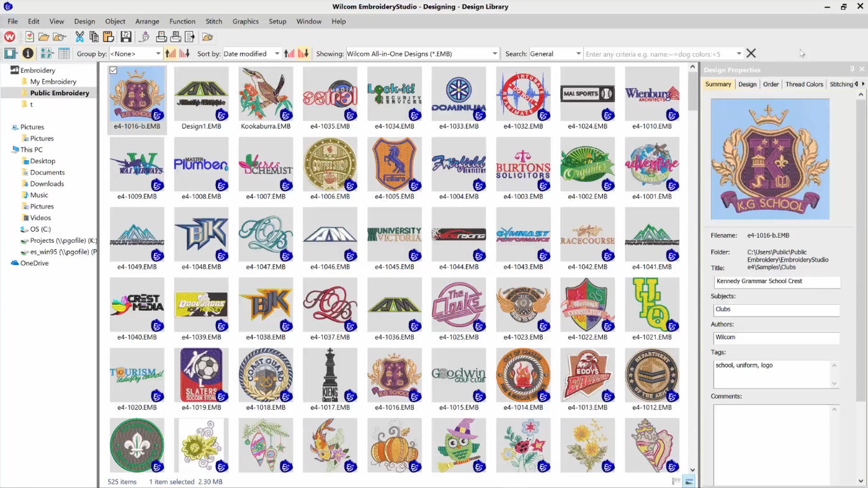Click the New Design icon in the toolbar
868x488 pixels.
click(x=29, y=37)
